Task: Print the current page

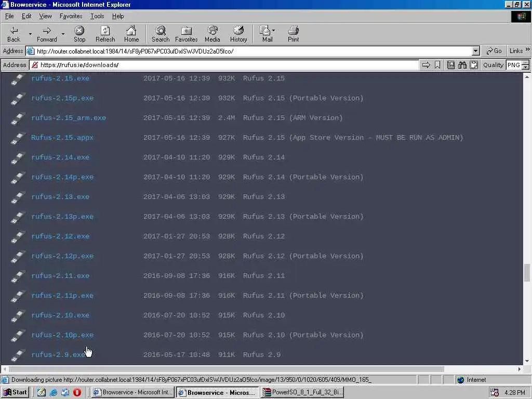Action: tap(294, 34)
